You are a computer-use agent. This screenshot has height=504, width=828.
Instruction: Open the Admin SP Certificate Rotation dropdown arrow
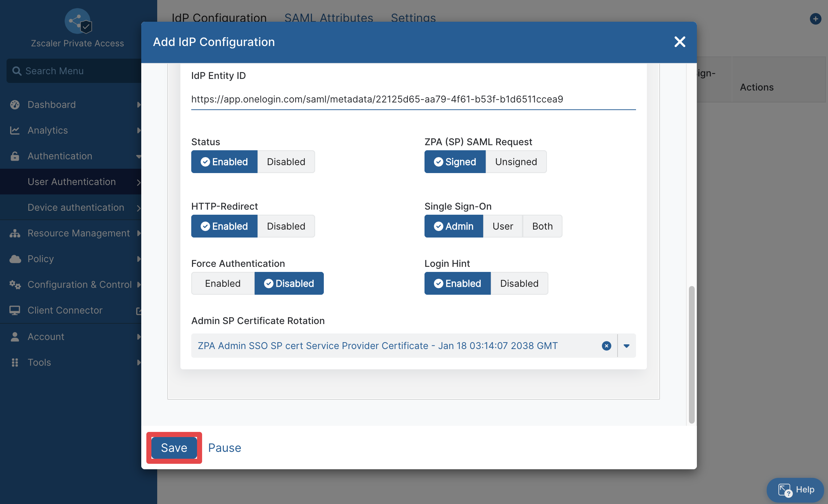[627, 346]
